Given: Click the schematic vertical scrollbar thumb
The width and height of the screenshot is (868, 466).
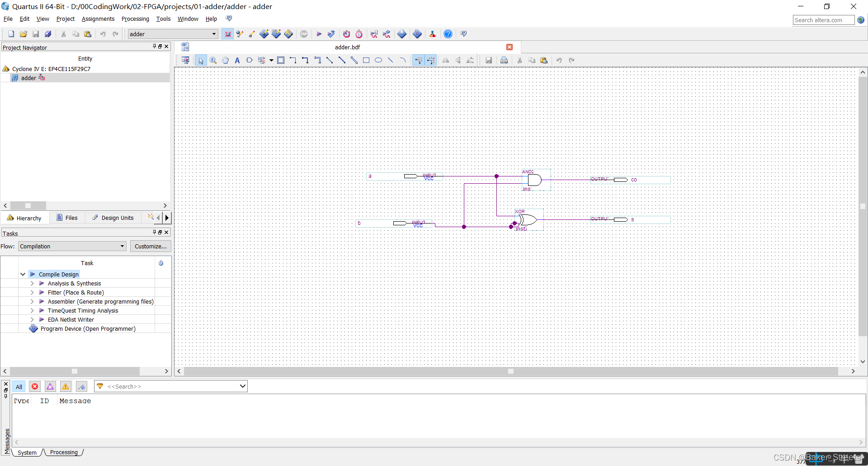Looking at the screenshot, I should pyautogui.click(x=863, y=206).
